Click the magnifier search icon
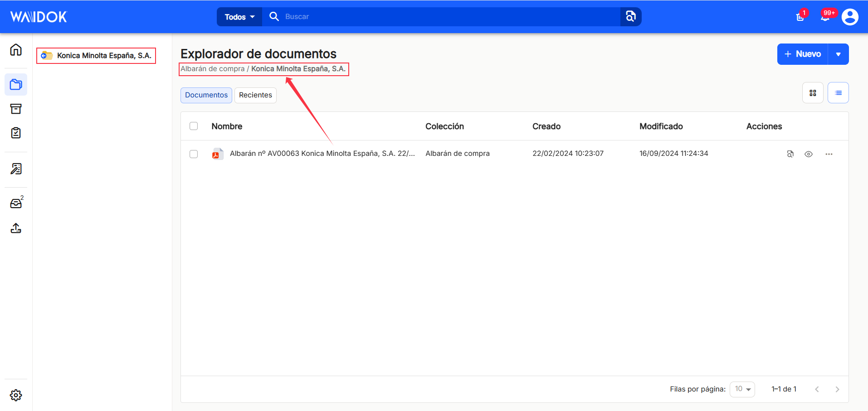 [274, 17]
